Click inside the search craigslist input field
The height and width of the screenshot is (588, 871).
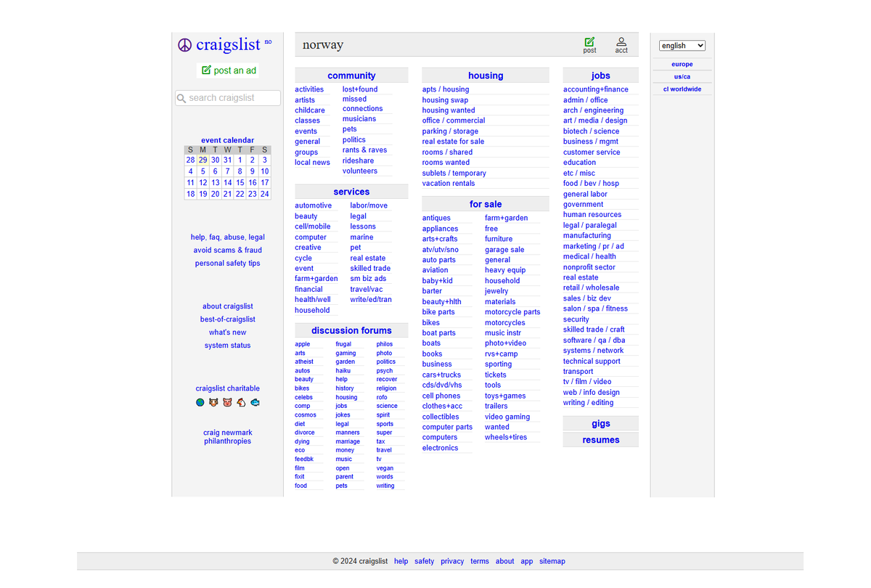click(x=232, y=97)
